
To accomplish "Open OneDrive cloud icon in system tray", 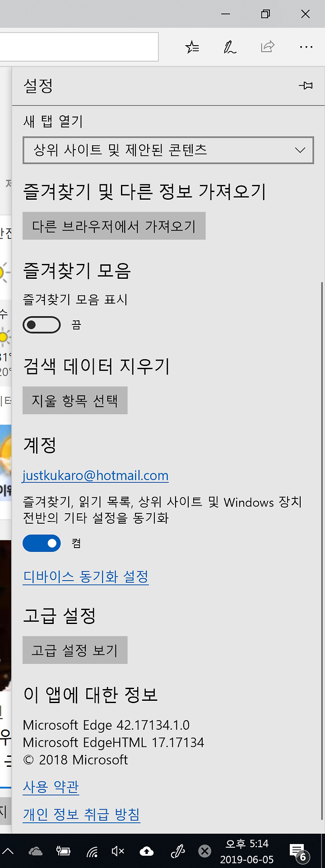I will tap(35, 852).
